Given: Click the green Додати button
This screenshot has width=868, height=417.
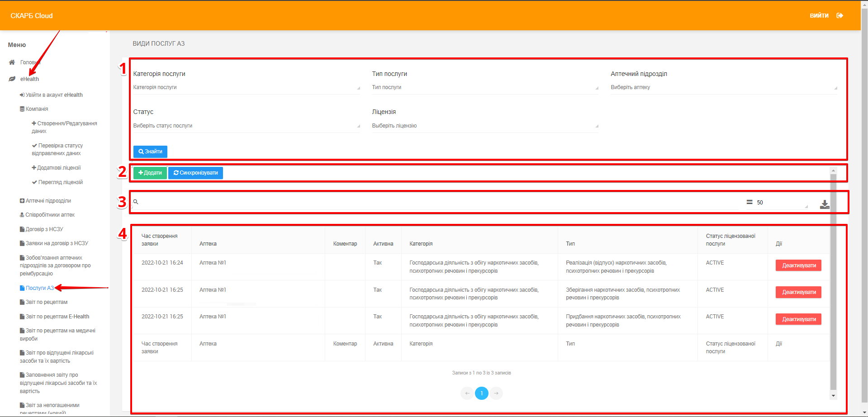Looking at the screenshot, I should tap(150, 173).
